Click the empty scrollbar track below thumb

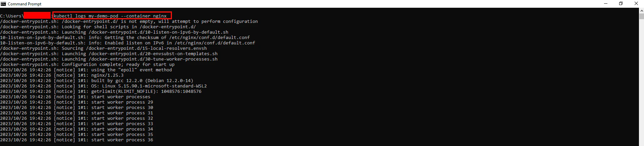pyautogui.click(x=641, y=84)
